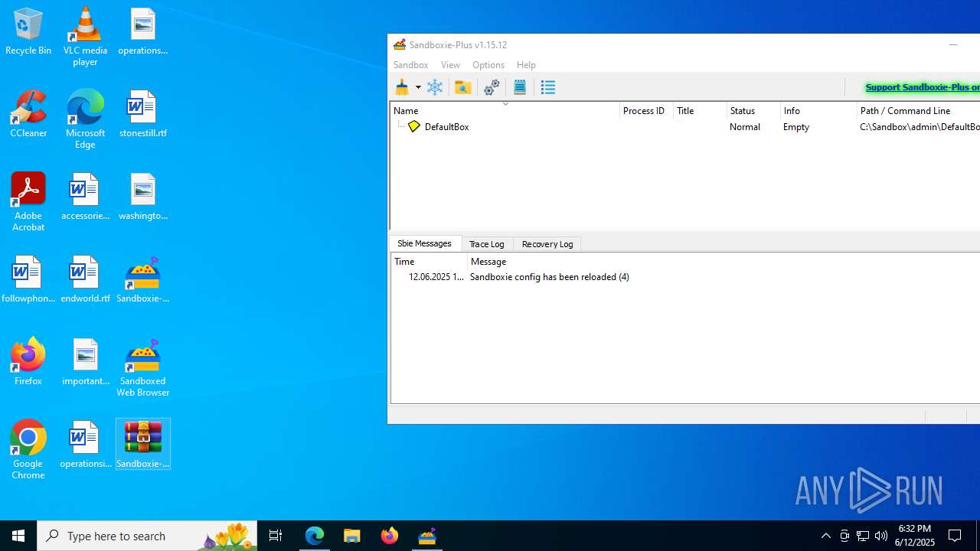This screenshot has height=551, width=980.
Task: Open the Sandbox menu
Action: (x=411, y=65)
